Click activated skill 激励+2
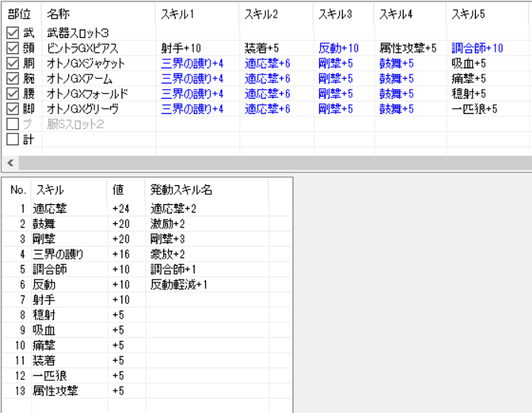 (168, 224)
